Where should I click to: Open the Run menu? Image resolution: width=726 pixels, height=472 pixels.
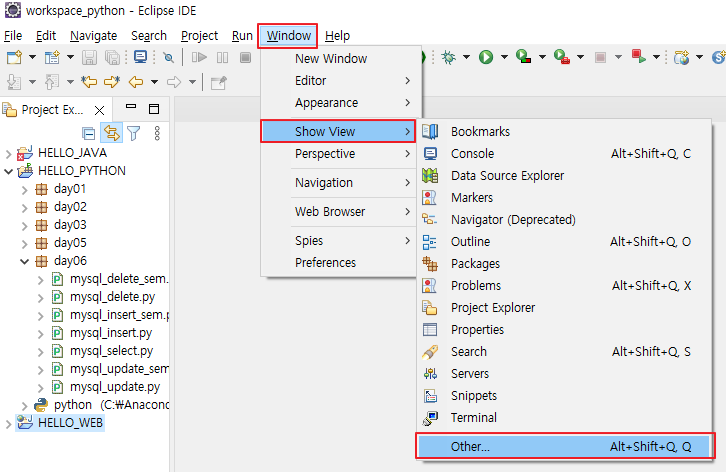tap(242, 36)
